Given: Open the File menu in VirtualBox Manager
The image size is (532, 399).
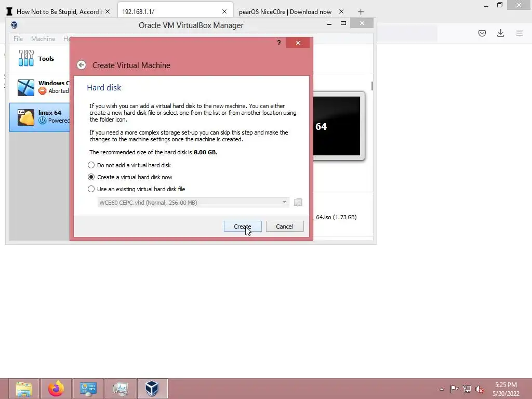Looking at the screenshot, I should point(18,38).
